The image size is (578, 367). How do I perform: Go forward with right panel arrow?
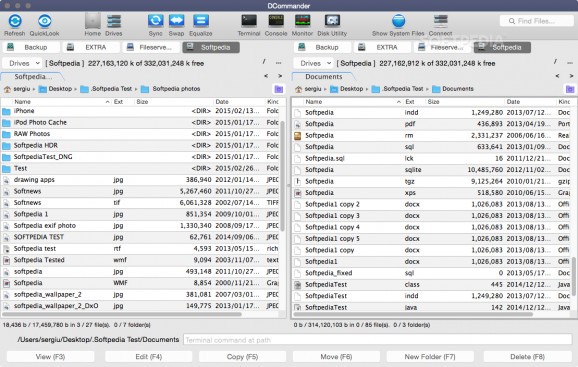(571, 76)
